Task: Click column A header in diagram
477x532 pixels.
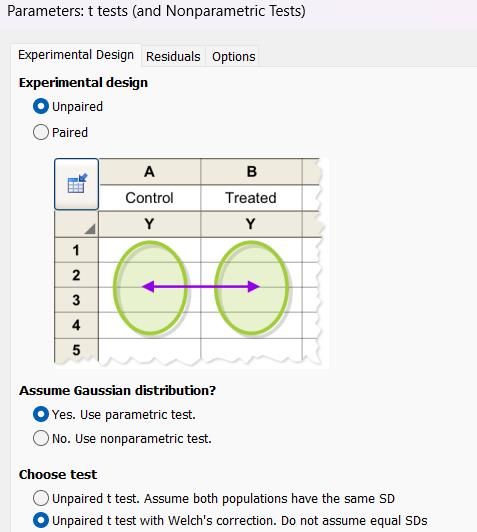Action: (150, 172)
